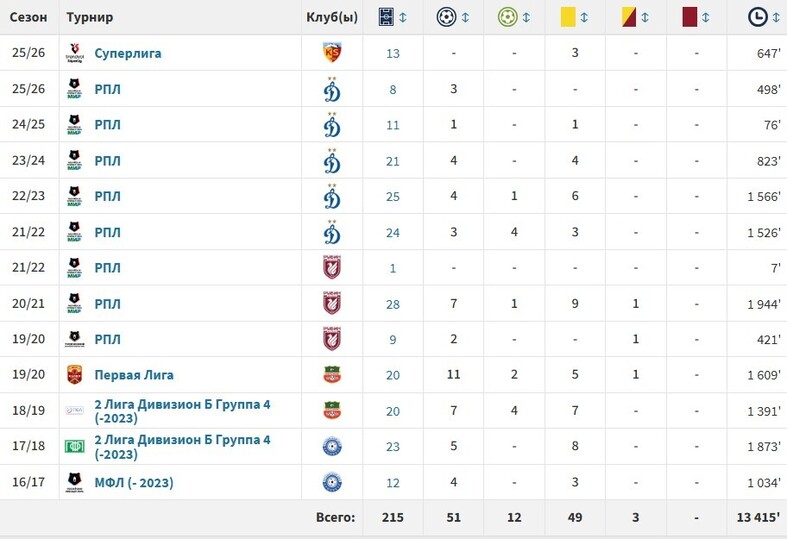Click Rubin Kazan crest in 20/21 row
The image size is (787, 539).
[x=332, y=304]
